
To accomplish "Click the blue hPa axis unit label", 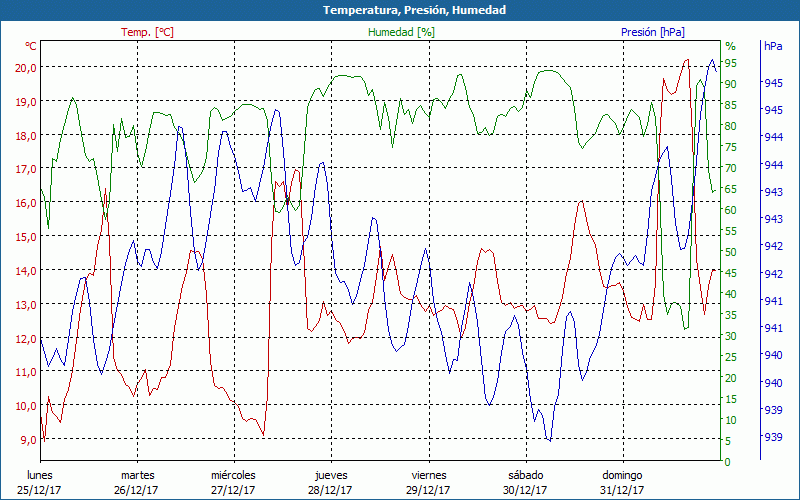I will tap(773, 46).
